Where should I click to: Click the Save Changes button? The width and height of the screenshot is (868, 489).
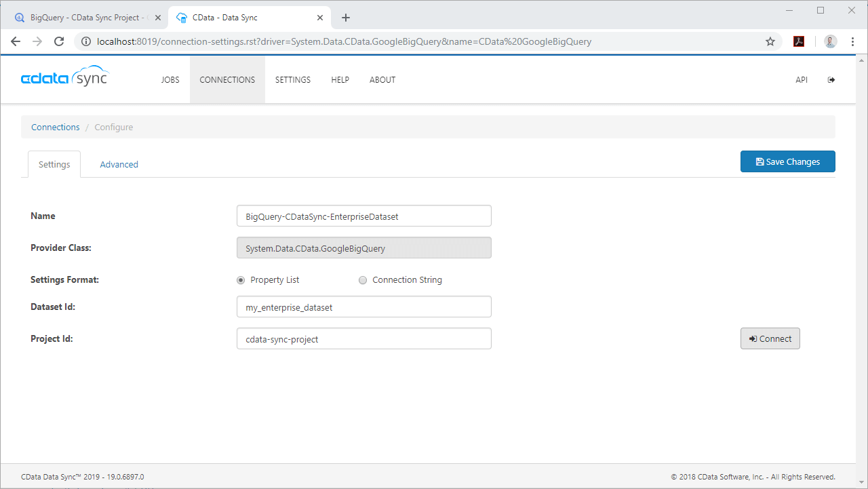tap(787, 161)
